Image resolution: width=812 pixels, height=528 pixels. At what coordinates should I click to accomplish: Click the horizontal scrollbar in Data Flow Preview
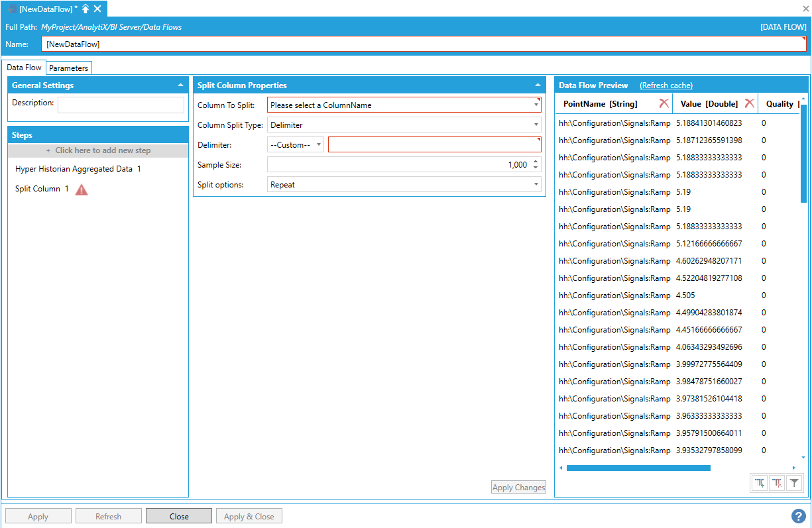coord(638,468)
